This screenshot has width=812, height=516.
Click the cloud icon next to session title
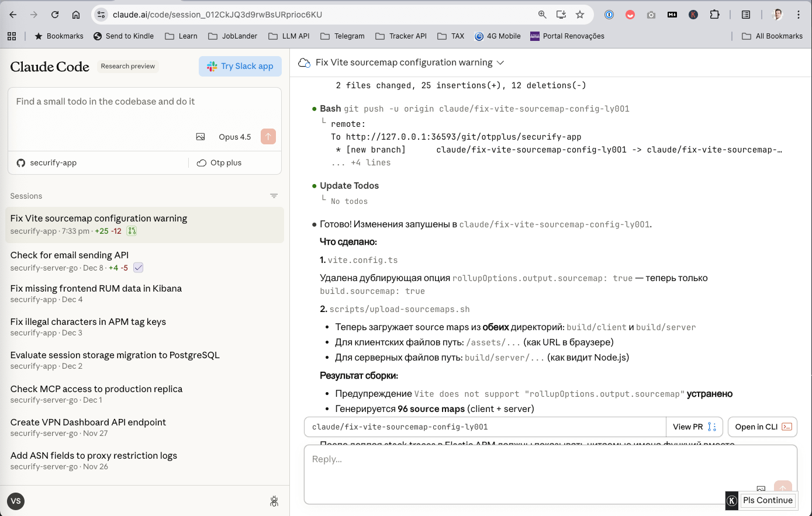point(304,63)
